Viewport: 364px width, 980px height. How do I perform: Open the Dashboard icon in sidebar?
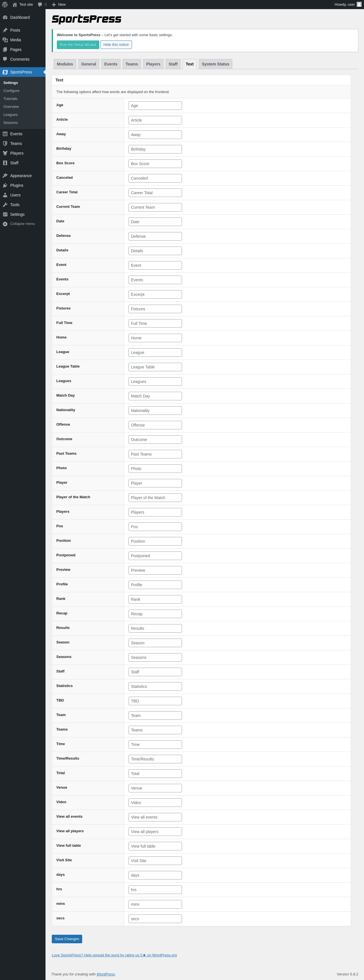(5, 17)
